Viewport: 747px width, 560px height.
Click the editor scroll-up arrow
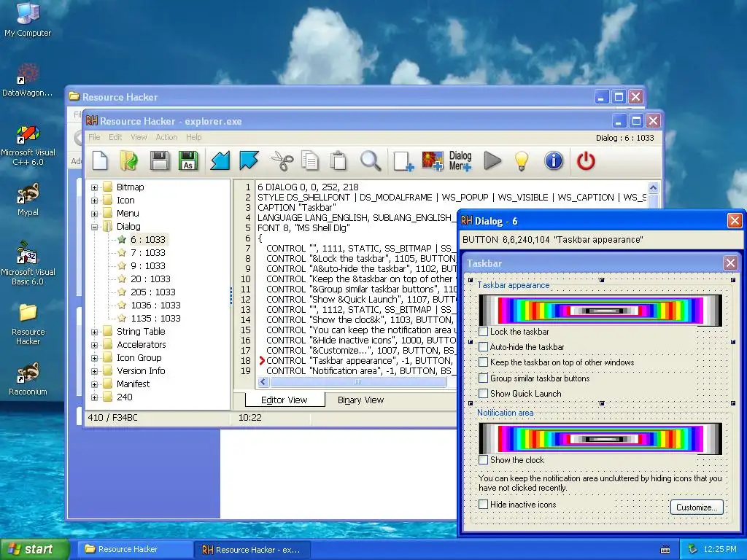pyautogui.click(x=653, y=187)
